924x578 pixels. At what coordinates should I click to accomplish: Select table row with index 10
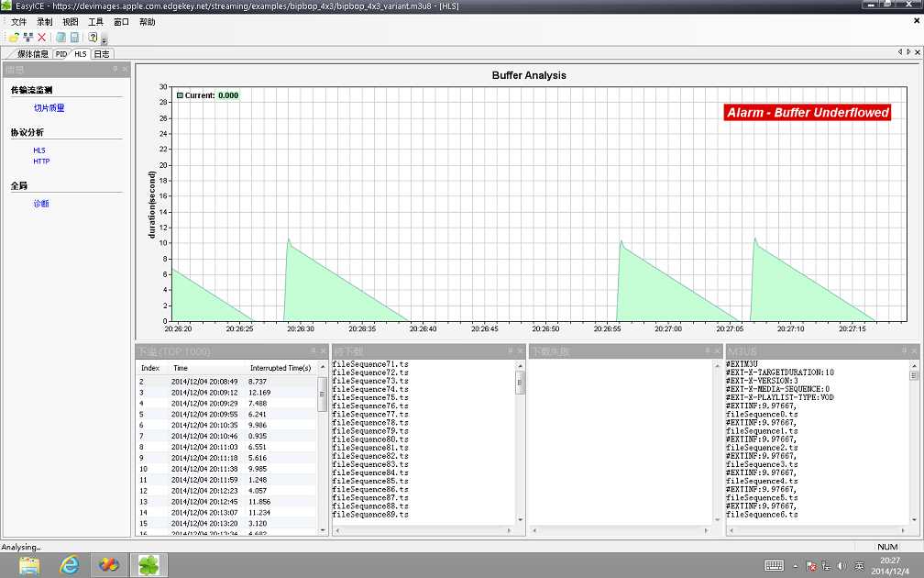pyautogui.click(x=227, y=469)
